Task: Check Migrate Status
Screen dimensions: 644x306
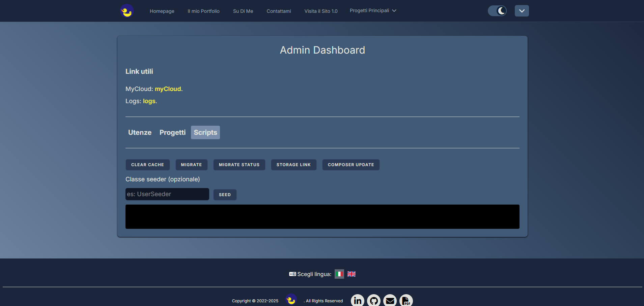Action: (x=239, y=165)
